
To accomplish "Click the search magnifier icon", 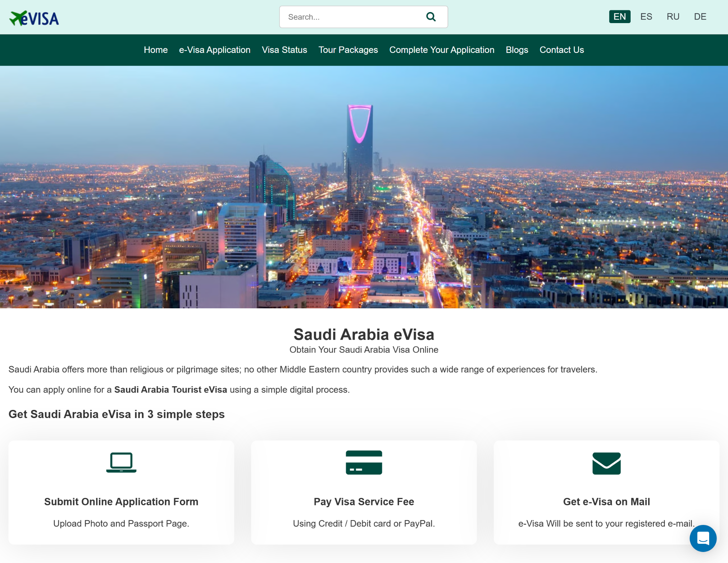I will pos(430,17).
